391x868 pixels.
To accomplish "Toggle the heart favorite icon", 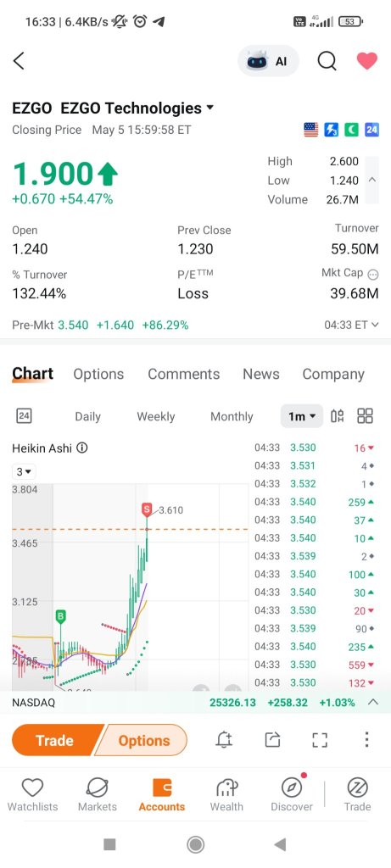I will coord(366,61).
